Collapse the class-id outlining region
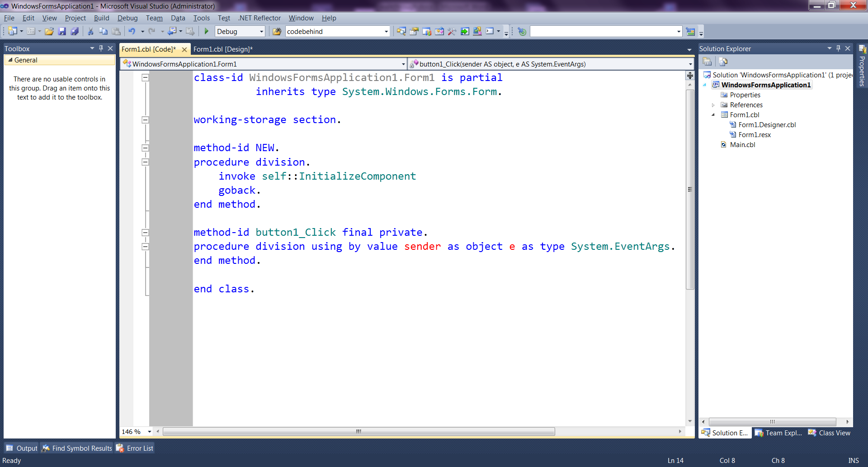Viewport: 868px width, 467px height. 145,78
